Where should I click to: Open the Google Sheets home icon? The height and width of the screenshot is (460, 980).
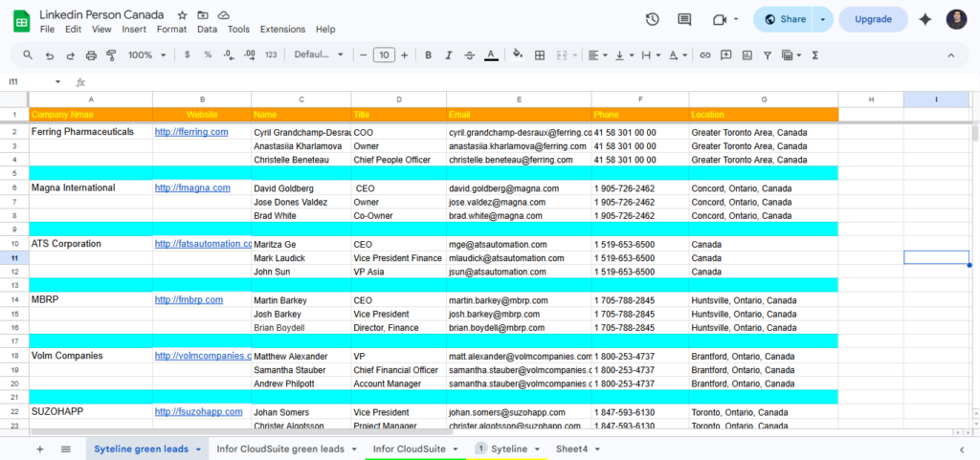(21, 21)
